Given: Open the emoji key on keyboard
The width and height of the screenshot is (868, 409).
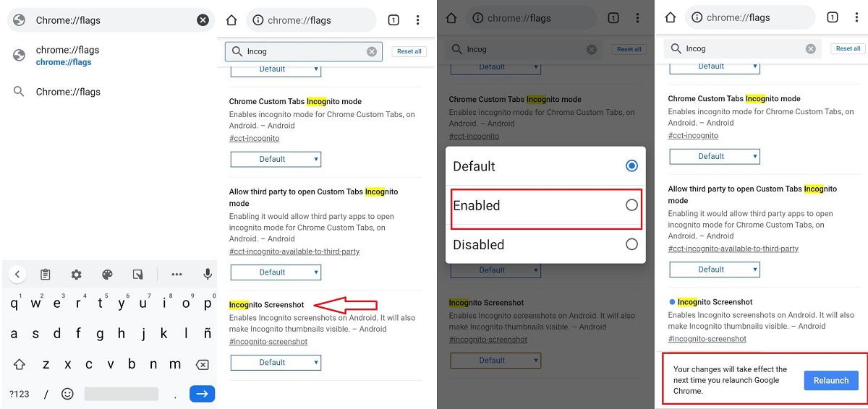Looking at the screenshot, I should tap(67, 394).
